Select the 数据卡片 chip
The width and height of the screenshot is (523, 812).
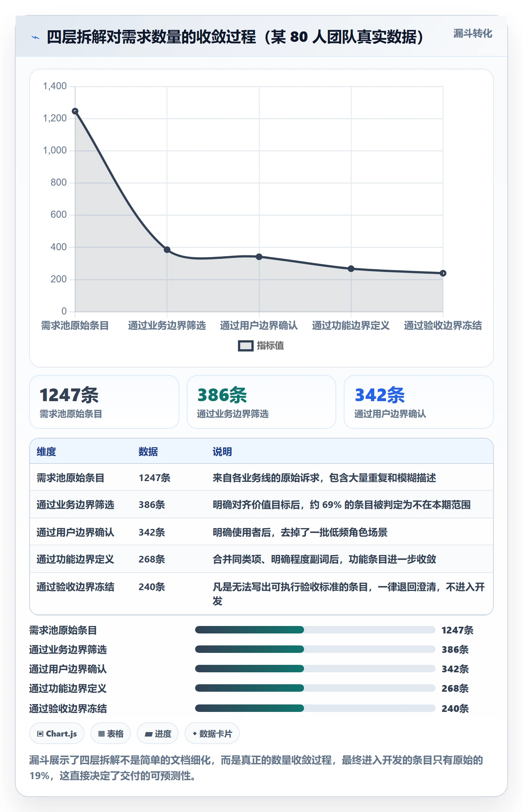point(212,734)
